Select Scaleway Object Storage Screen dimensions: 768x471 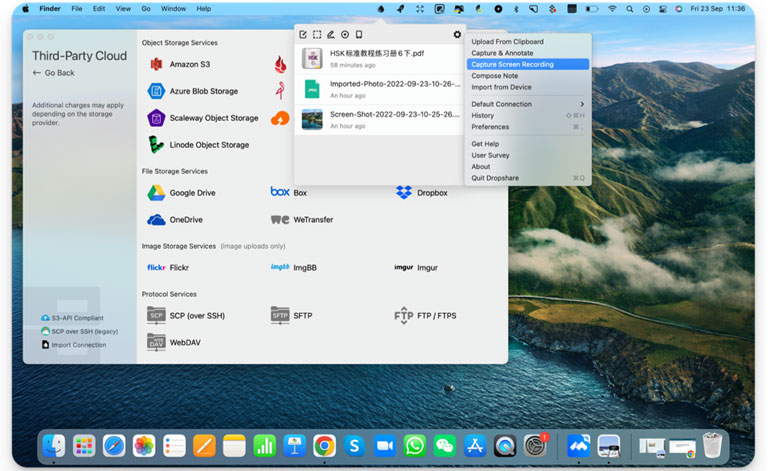203,118
